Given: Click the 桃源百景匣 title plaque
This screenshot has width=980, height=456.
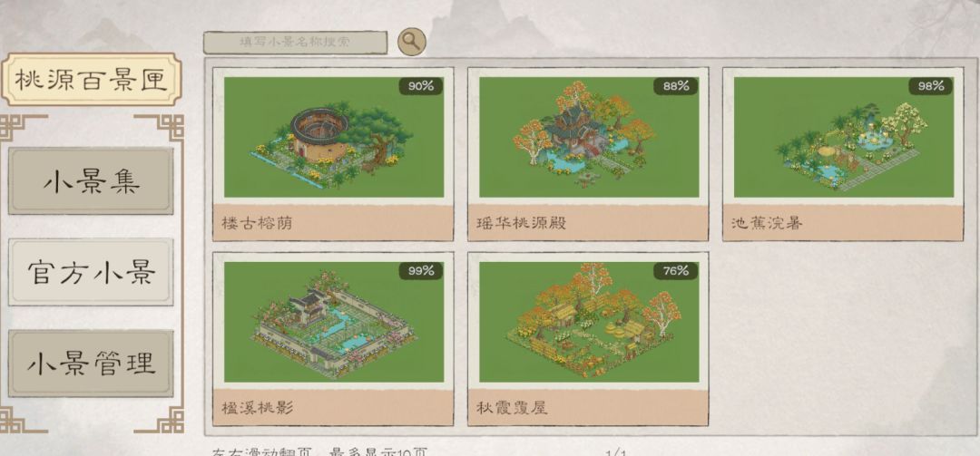Looking at the screenshot, I should [x=92, y=80].
